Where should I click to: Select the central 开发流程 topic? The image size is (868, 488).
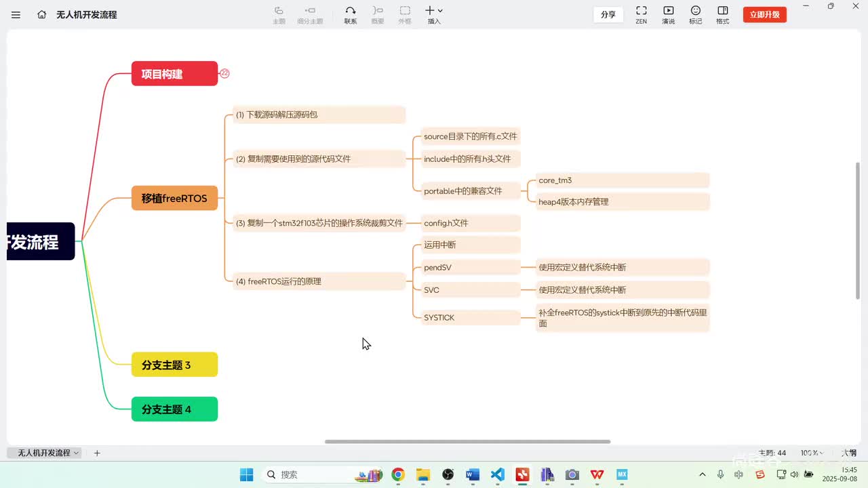coord(41,241)
